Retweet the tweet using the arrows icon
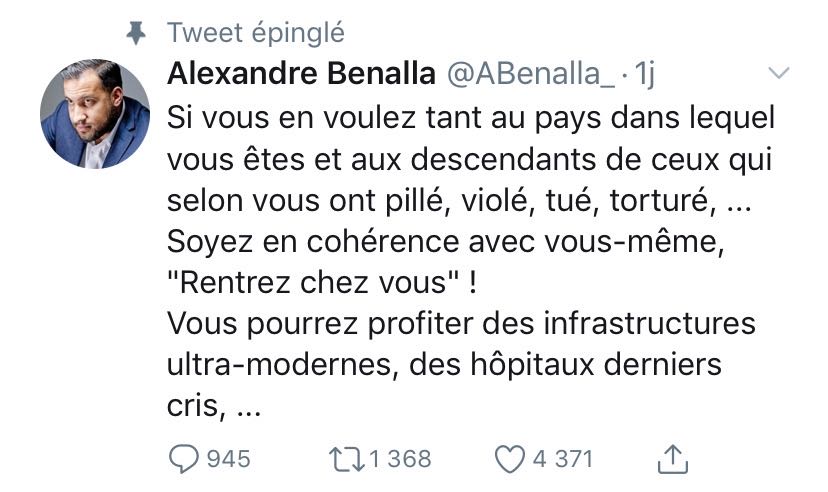Image resolution: width=828 pixels, height=492 pixels. coord(346,459)
